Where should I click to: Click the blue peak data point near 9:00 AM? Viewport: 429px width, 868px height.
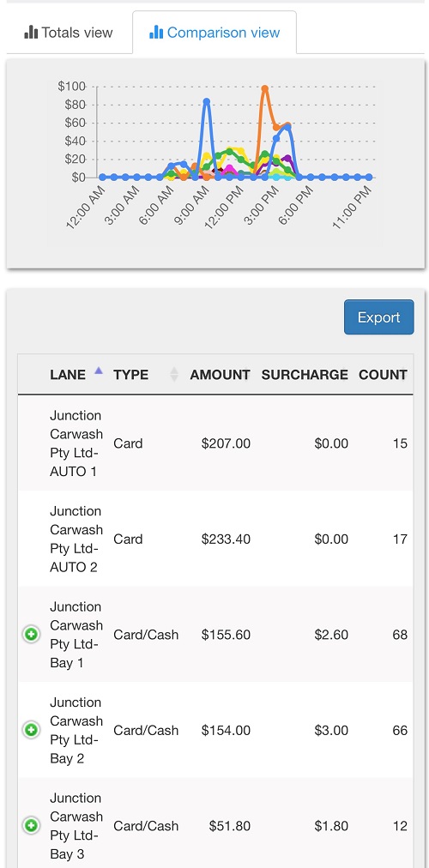[207, 102]
